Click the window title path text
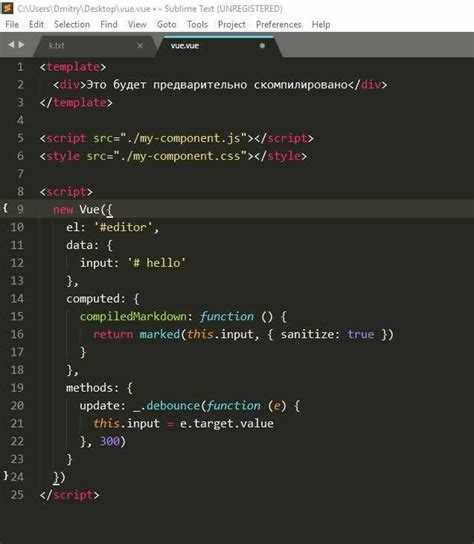Viewport: 474px width, 544px height. click(150, 8)
